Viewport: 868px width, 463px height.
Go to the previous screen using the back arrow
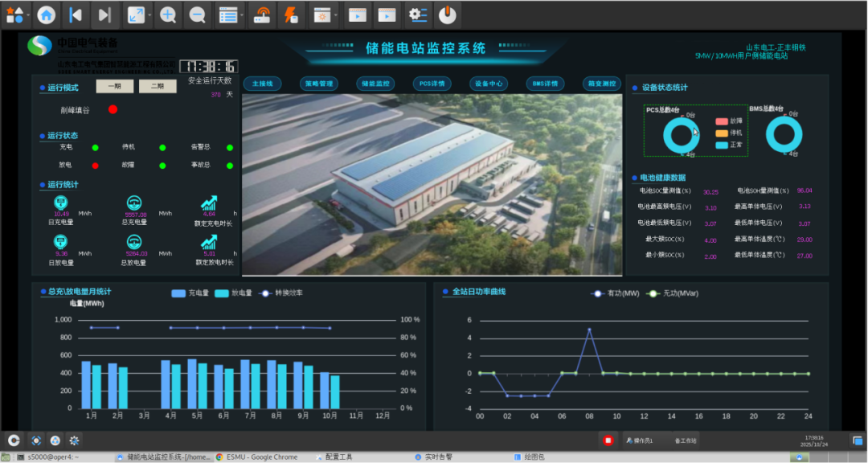click(x=75, y=14)
